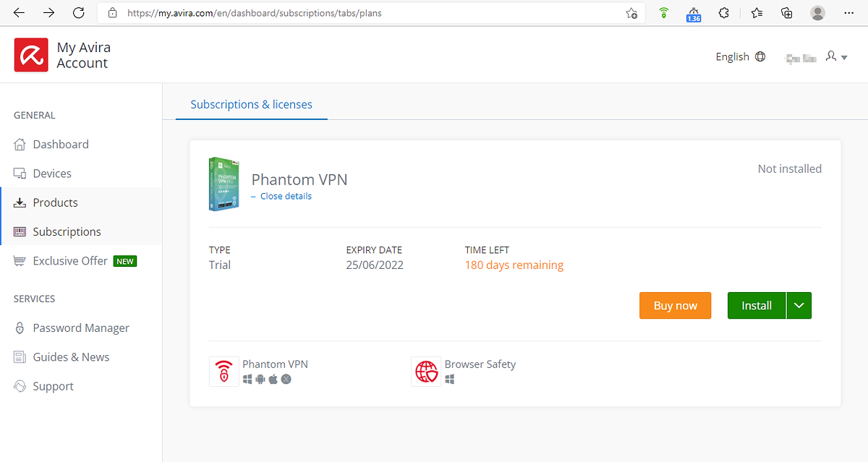Click the green Install button

[x=757, y=305]
